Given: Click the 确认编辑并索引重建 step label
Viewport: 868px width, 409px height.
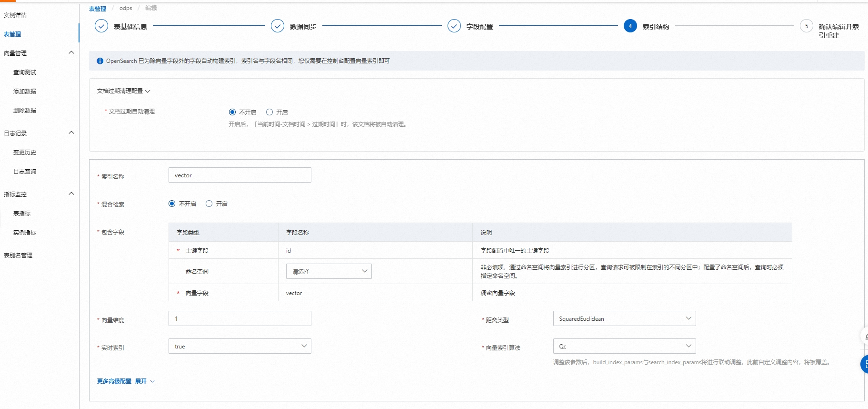Looking at the screenshot, I should tap(839, 31).
